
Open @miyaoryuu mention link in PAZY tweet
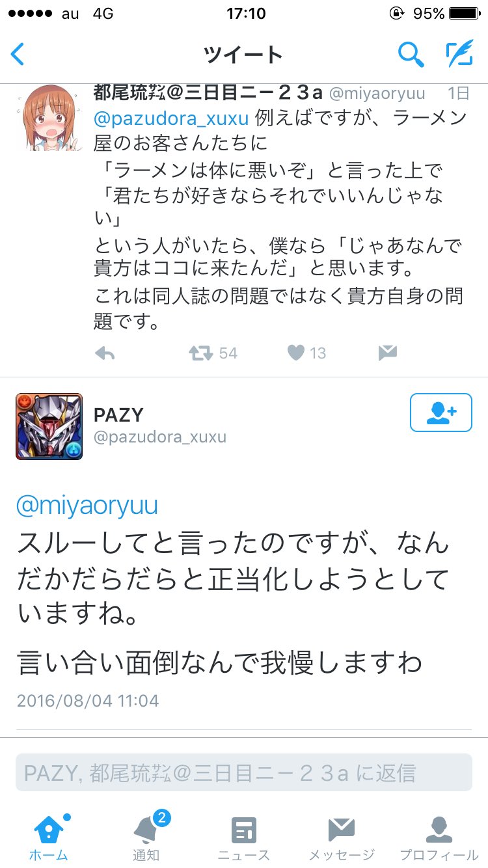point(87,506)
